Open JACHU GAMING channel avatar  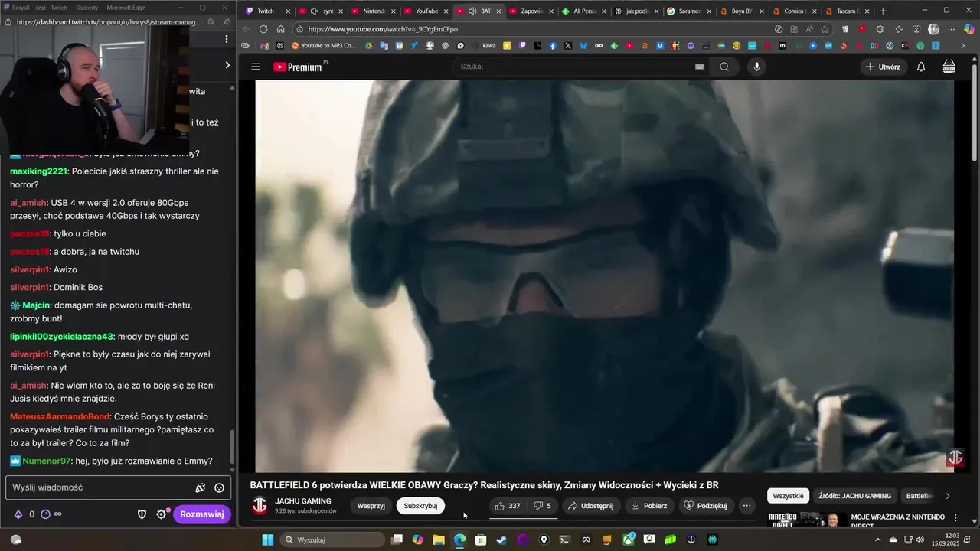tap(260, 506)
